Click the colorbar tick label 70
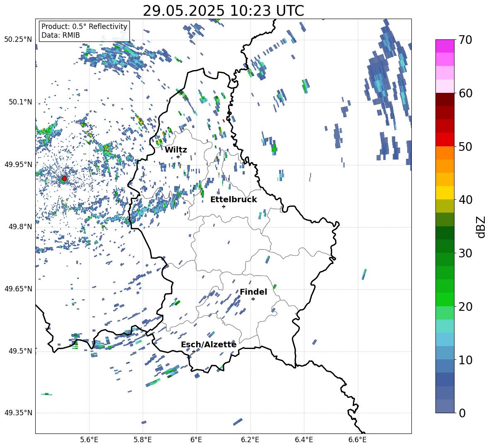 466,40
